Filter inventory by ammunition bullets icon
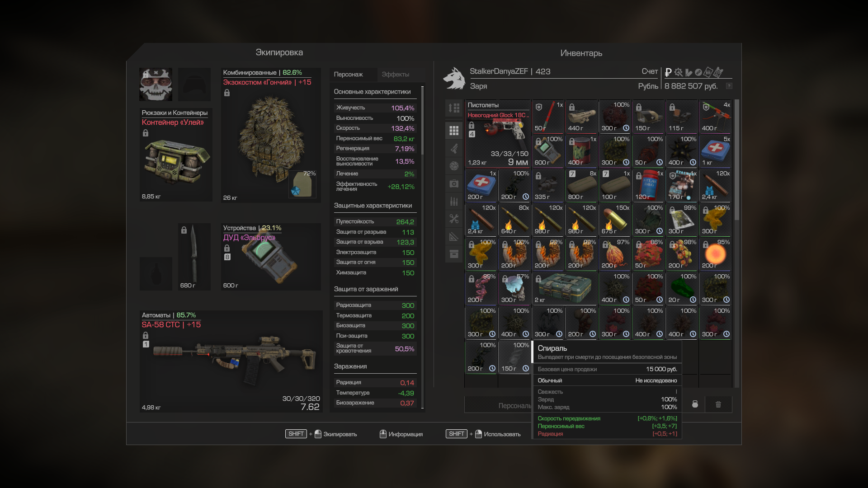The image size is (868, 488). point(454,201)
